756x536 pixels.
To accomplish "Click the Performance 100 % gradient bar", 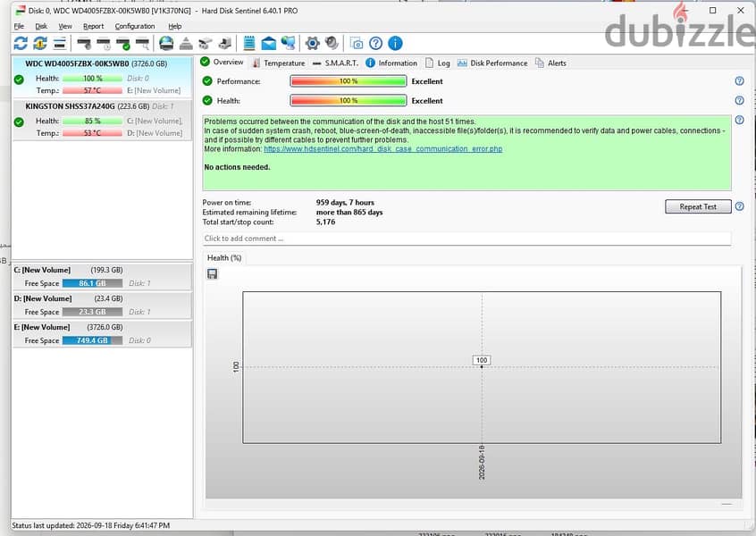I will 349,81.
